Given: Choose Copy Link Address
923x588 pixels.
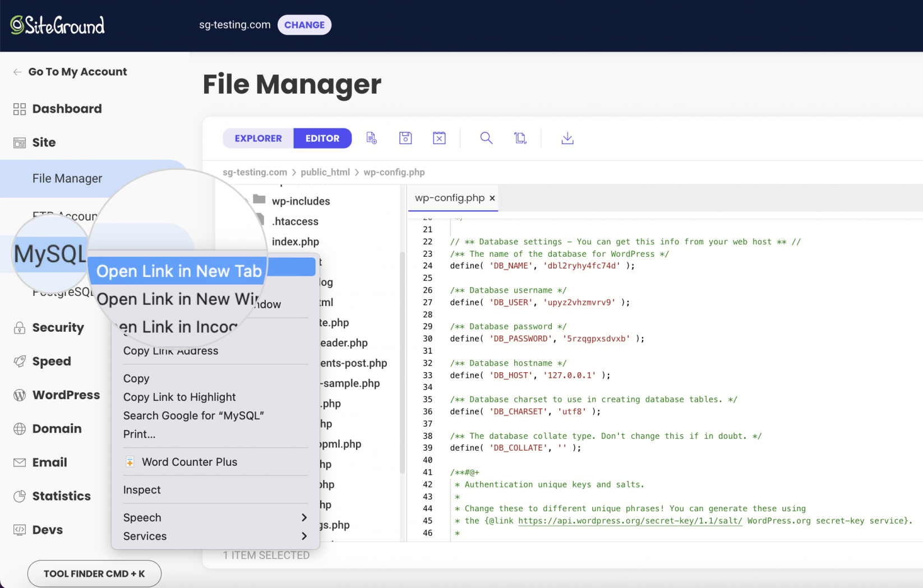Looking at the screenshot, I should (170, 351).
